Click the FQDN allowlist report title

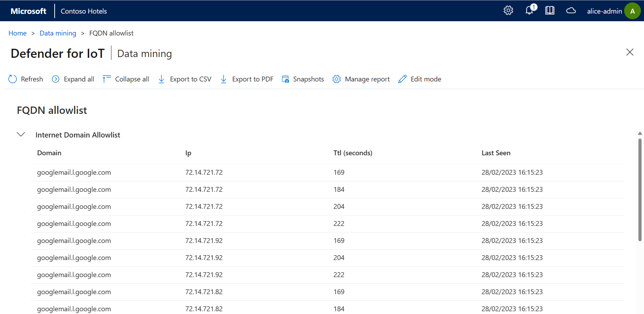(x=52, y=110)
